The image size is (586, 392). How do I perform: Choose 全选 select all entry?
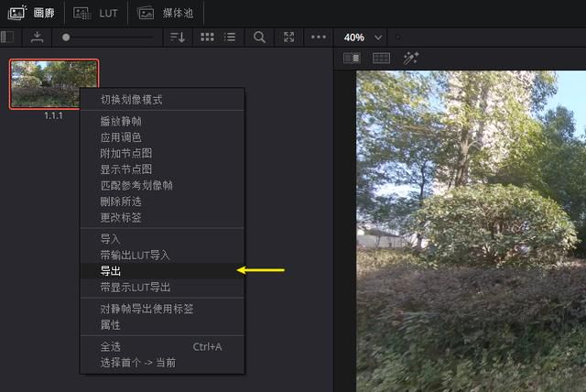(x=163, y=347)
